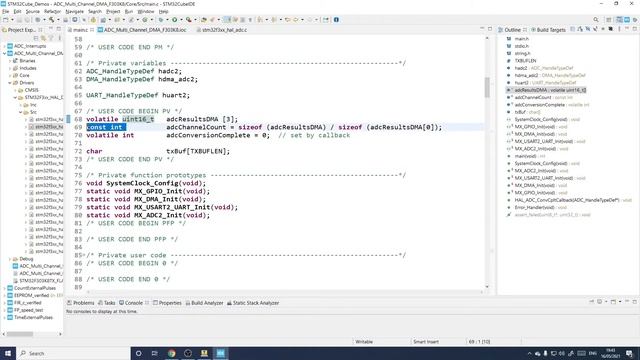The image size is (640, 360).
Task: Select Error_Handler(void) in the Outline
Action: click(535, 207)
